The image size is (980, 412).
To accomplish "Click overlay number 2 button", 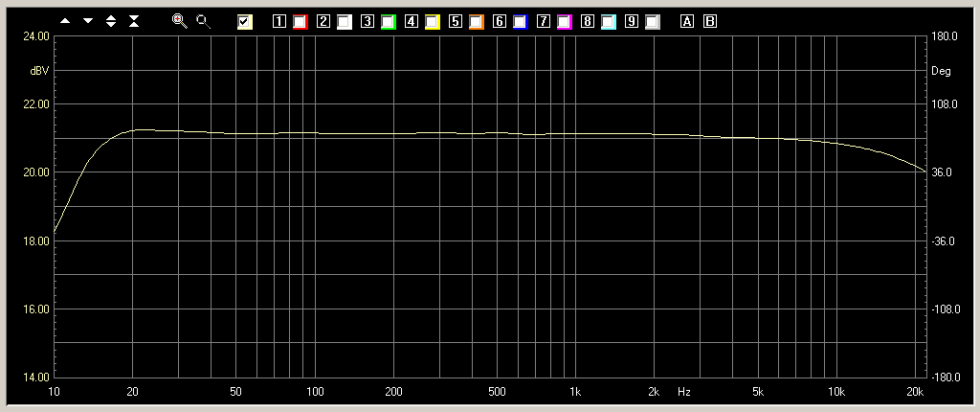I will [323, 21].
